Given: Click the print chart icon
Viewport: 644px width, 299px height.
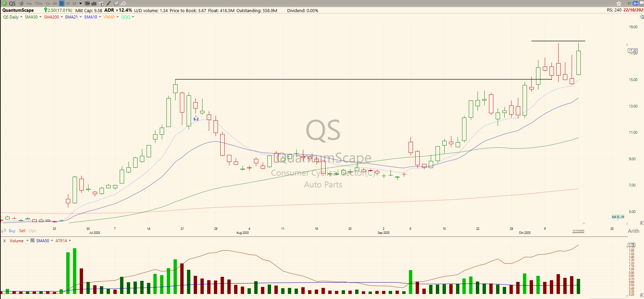Looking at the screenshot, I should [x=21, y=3].
